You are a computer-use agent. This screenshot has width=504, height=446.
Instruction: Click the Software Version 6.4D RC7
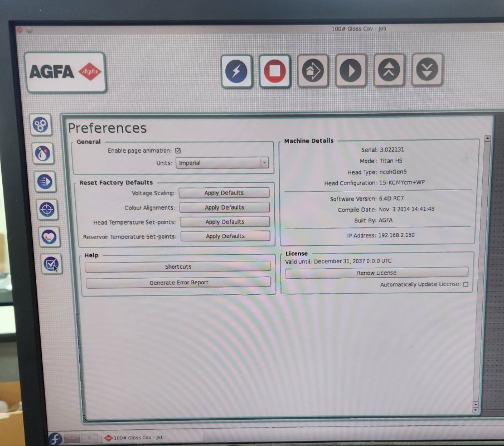pyautogui.click(x=391, y=198)
